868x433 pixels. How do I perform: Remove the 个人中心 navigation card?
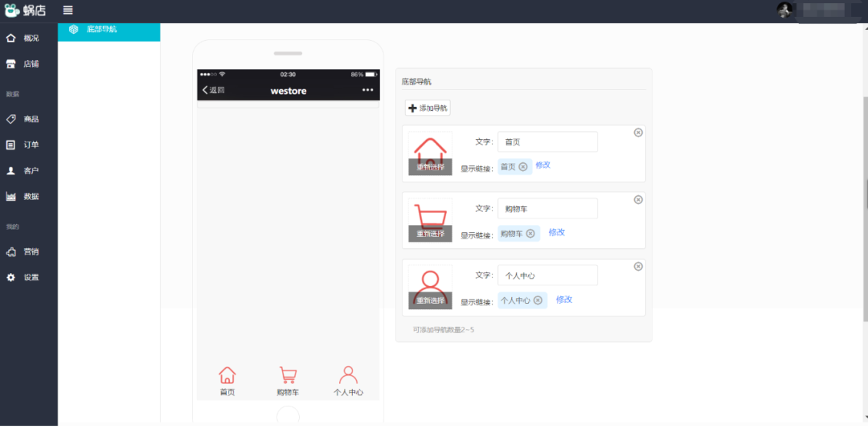click(x=638, y=267)
